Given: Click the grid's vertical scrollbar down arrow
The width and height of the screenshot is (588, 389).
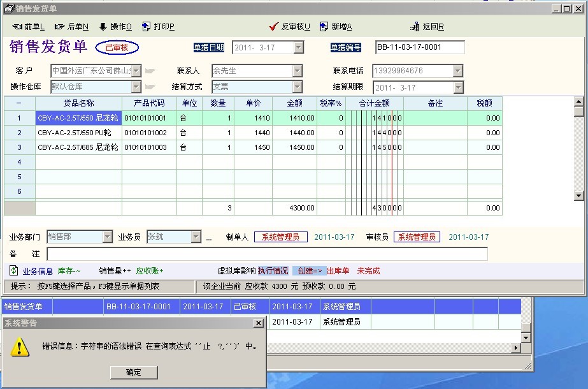Looking at the screenshot, I should [578, 195].
